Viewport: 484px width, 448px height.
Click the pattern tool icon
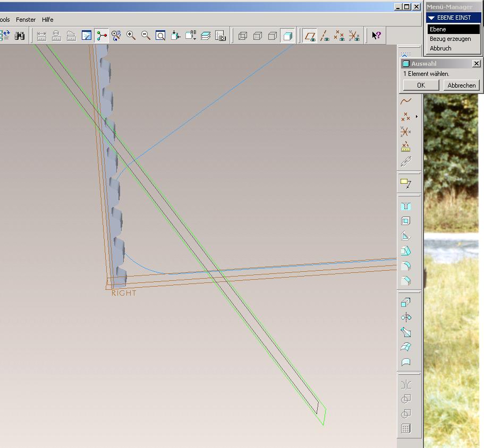point(405,428)
